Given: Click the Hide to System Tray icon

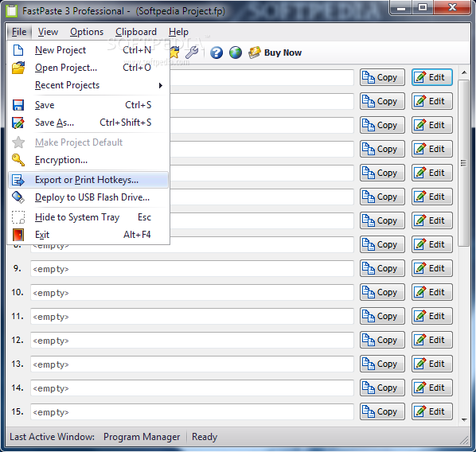Looking at the screenshot, I should (x=18, y=217).
